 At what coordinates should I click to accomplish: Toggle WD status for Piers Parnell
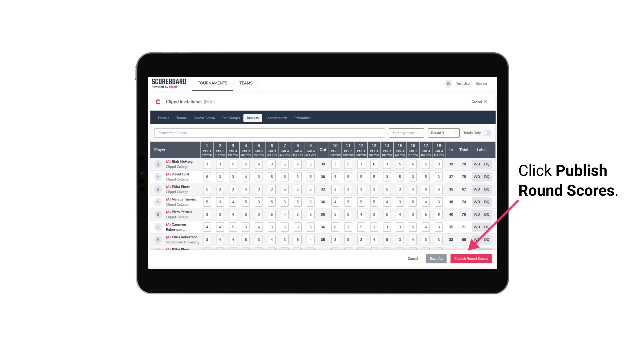click(x=476, y=214)
